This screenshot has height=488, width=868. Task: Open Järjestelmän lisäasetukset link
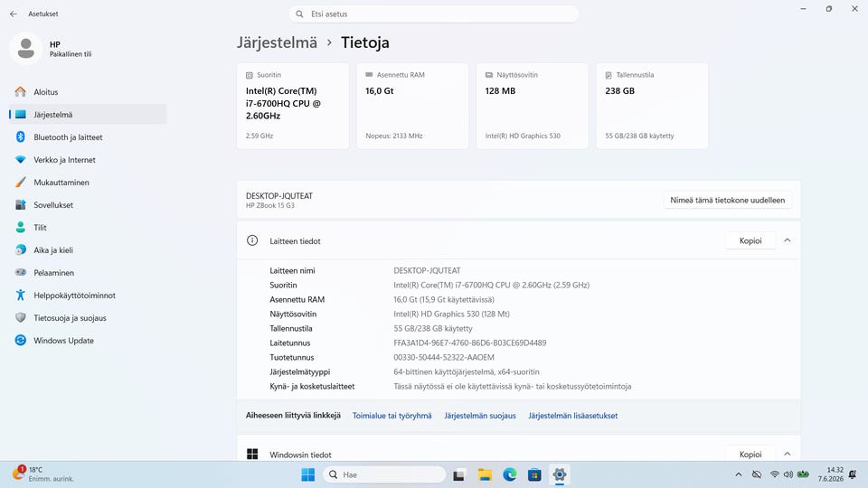(x=573, y=416)
